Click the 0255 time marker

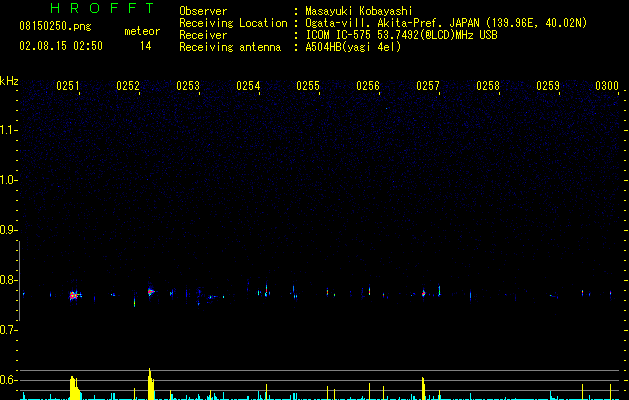click(x=308, y=86)
